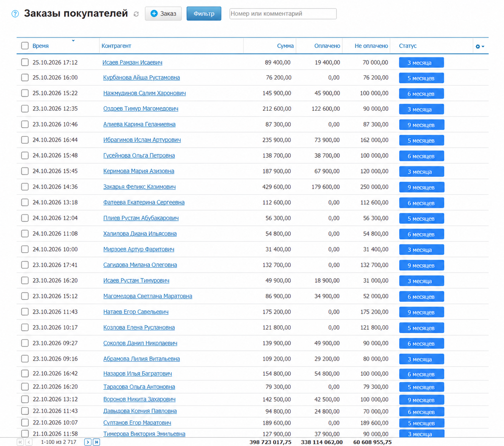Click the pagination text 1-100 из 2 717

pos(59,442)
